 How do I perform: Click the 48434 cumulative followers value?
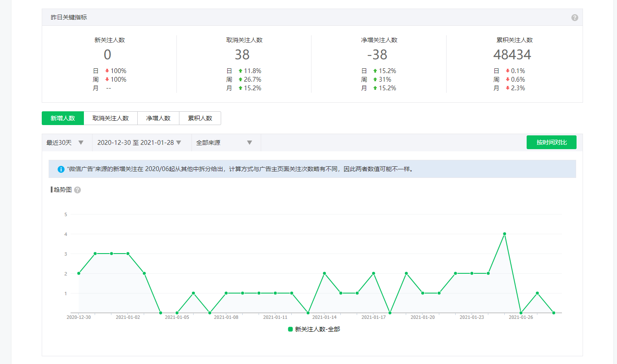pos(512,55)
